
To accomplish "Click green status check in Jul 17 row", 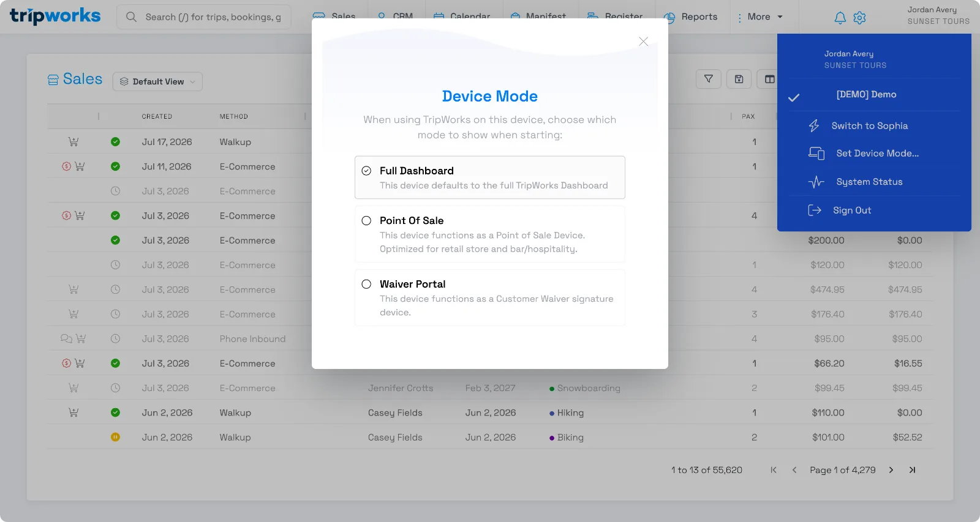I will 115,141.
